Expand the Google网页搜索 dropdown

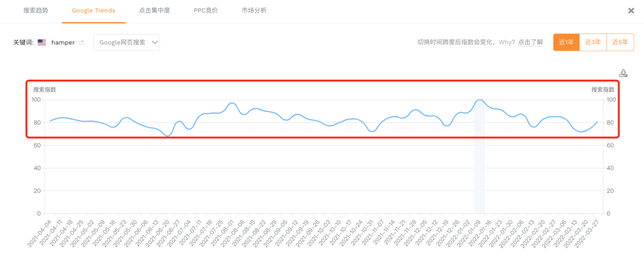[126, 42]
